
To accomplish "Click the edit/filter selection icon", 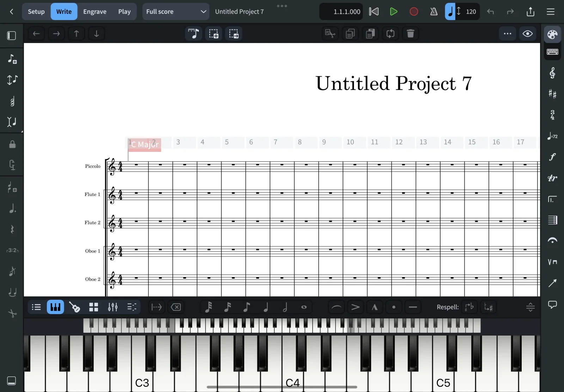I will tap(330, 34).
